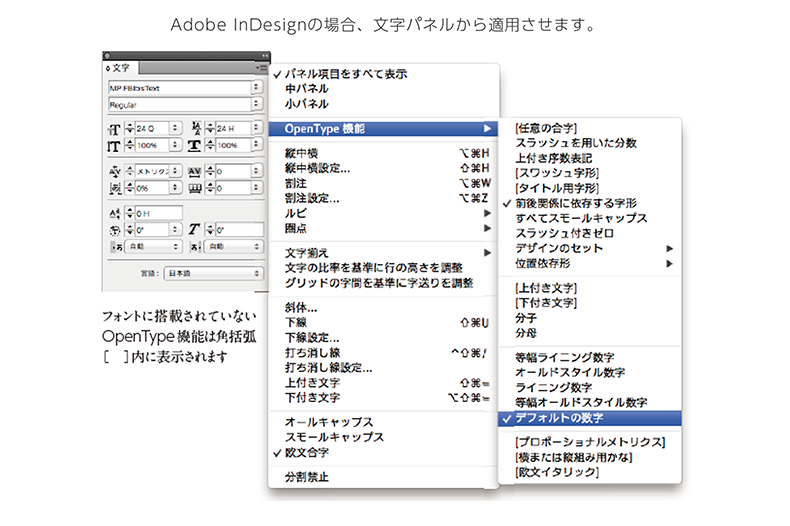
Task: Click the grid character spacing icon
Action: 195,188
